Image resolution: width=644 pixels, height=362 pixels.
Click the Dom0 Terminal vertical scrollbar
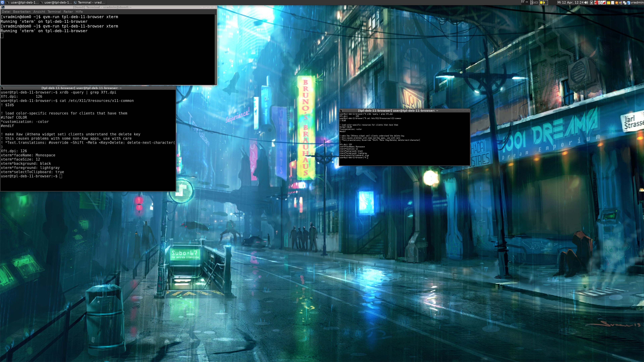[216, 49]
